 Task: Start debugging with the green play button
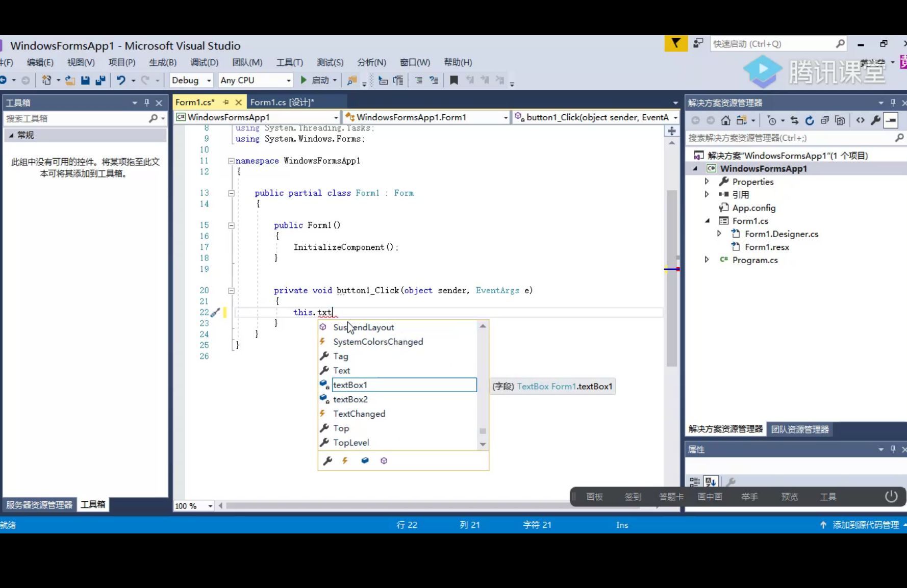tap(304, 80)
